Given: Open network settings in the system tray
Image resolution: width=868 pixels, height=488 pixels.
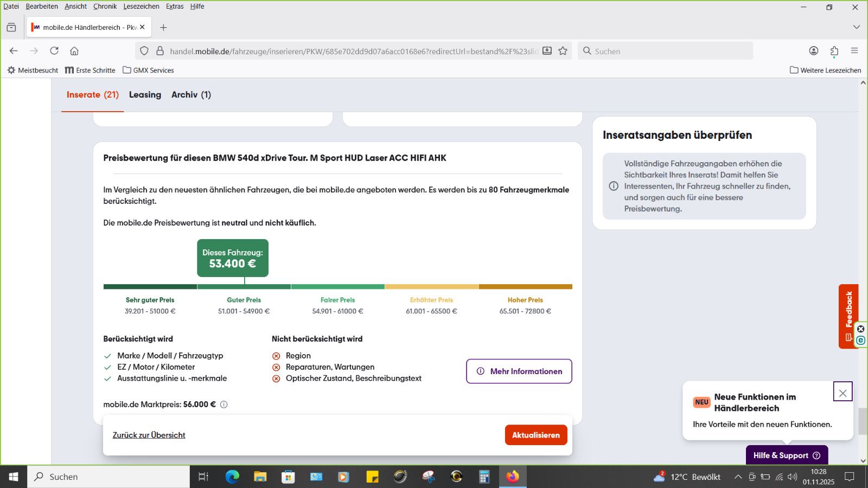Looking at the screenshot, I should click(779, 477).
